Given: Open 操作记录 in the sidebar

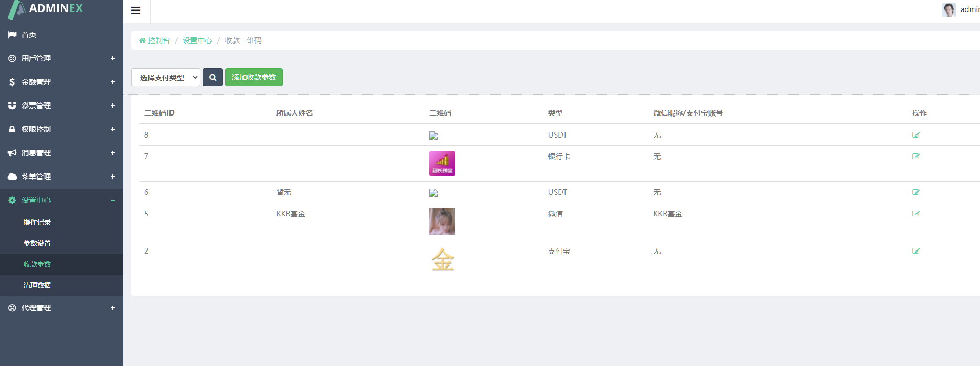Looking at the screenshot, I should (37, 222).
